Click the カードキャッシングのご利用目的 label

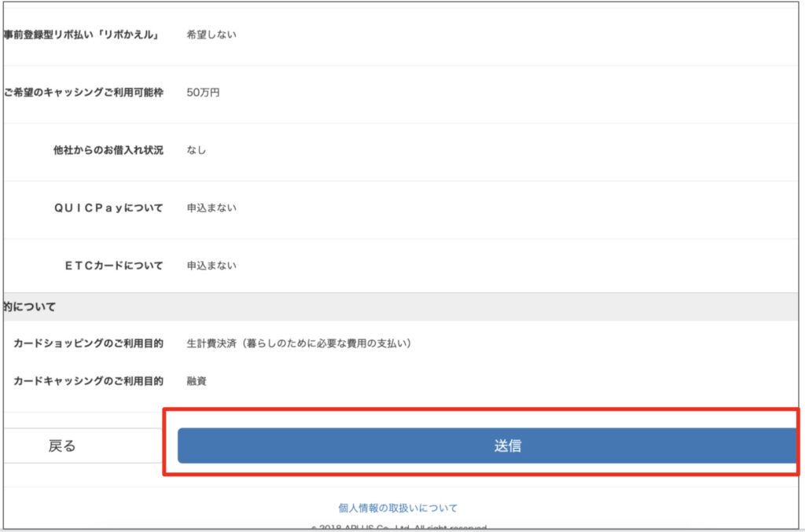click(88, 381)
